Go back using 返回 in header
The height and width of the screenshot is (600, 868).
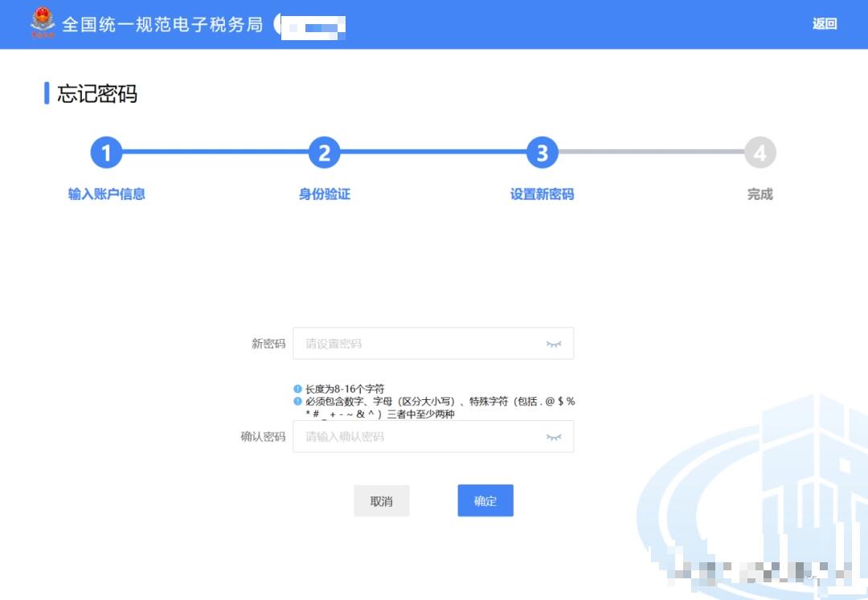click(x=825, y=24)
